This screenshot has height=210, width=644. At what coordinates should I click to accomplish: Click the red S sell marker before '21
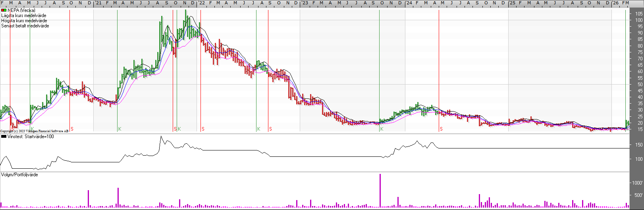coord(72,129)
